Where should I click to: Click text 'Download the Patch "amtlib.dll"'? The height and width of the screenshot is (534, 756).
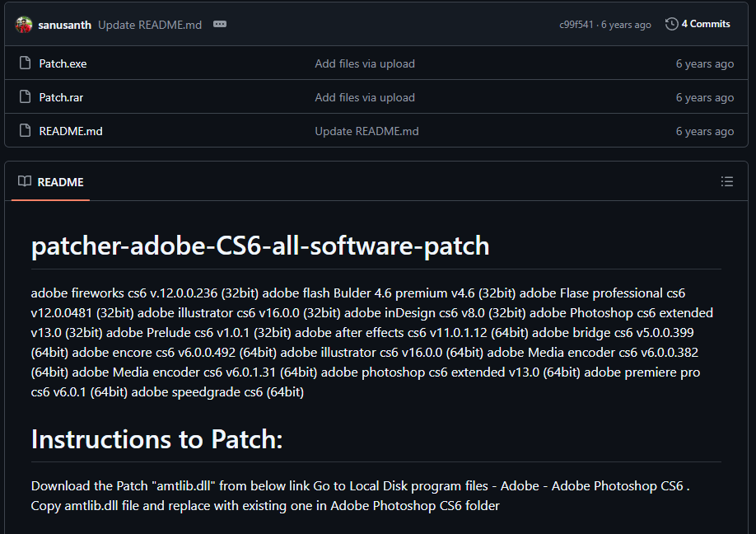point(123,485)
